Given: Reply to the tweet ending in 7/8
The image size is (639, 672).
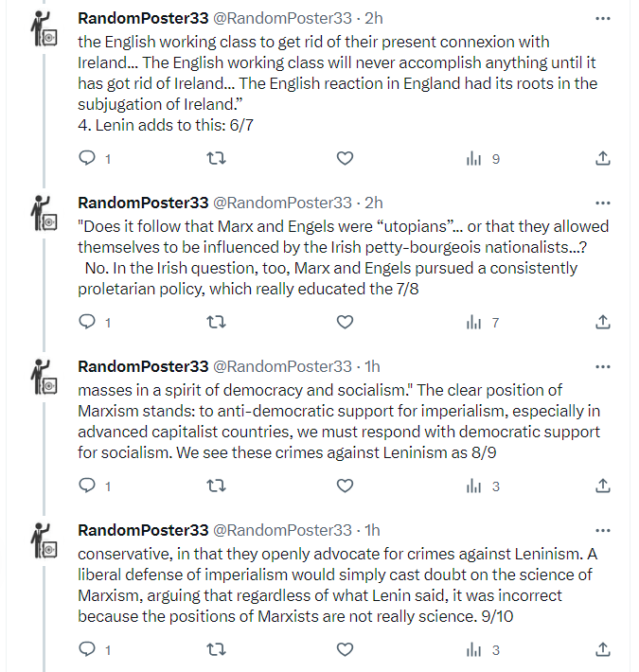Looking at the screenshot, I should coord(87,323).
